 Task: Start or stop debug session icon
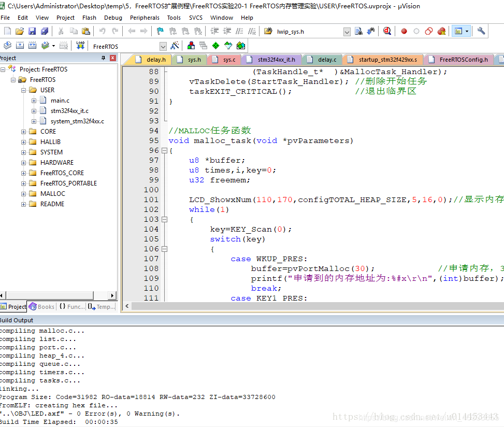coord(387,31)
